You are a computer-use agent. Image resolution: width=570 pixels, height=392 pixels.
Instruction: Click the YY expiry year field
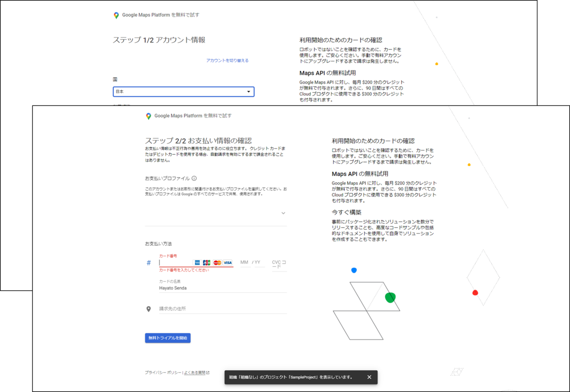(x=259, y=262)
